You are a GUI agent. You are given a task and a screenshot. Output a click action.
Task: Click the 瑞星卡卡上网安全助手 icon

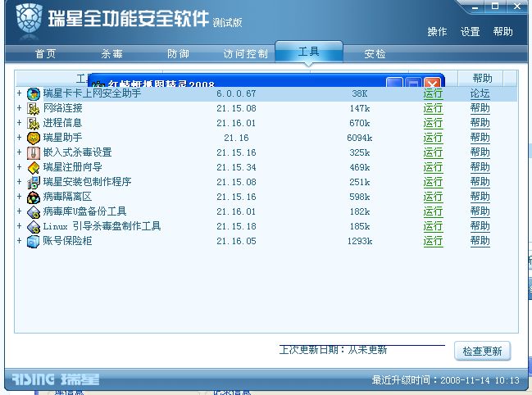(34, 94)
